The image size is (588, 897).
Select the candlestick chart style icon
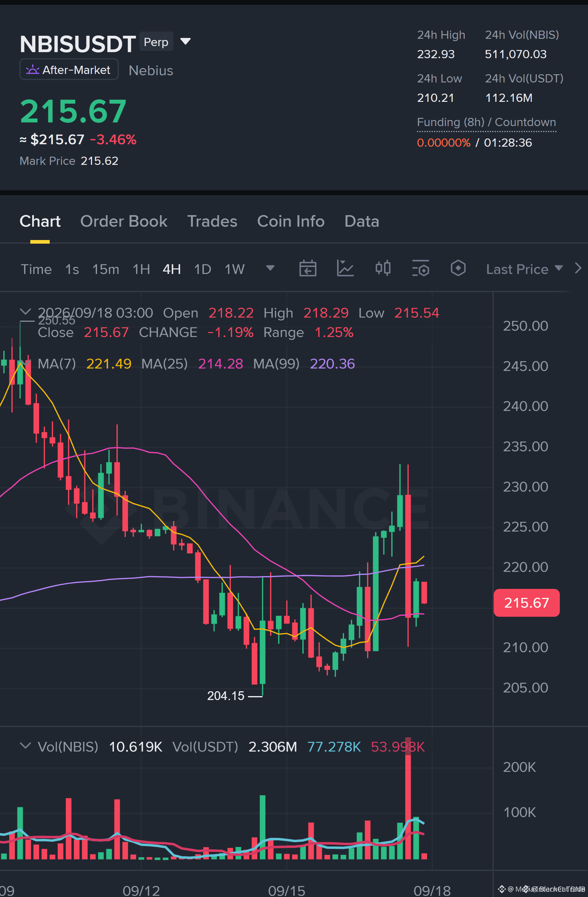point(383,268)
